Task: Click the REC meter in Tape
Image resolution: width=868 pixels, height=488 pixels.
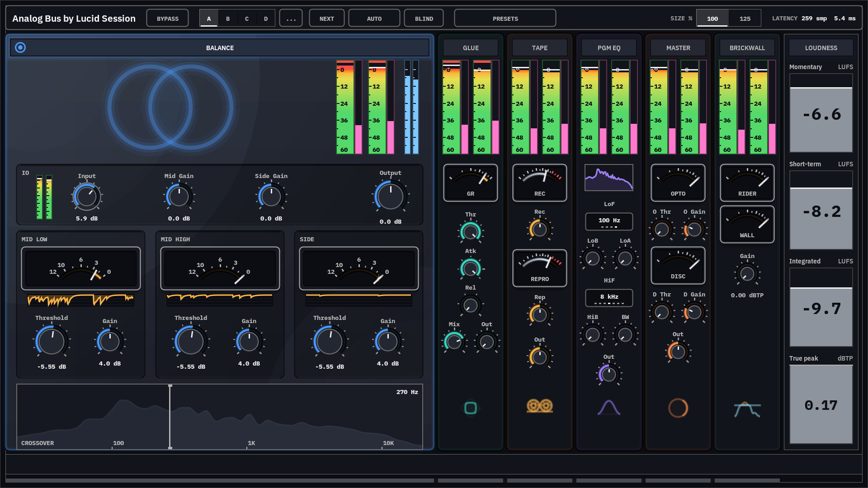Action: point(540,183)
